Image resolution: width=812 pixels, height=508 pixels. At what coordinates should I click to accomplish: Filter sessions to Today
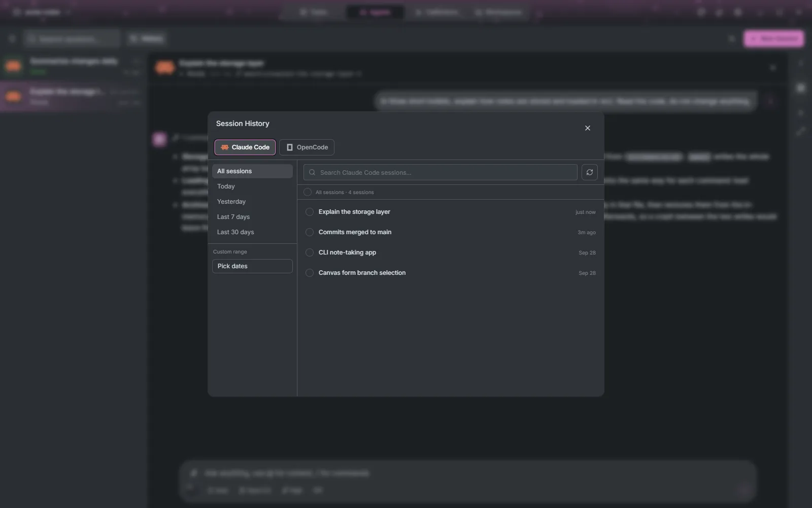coord(252,186)
